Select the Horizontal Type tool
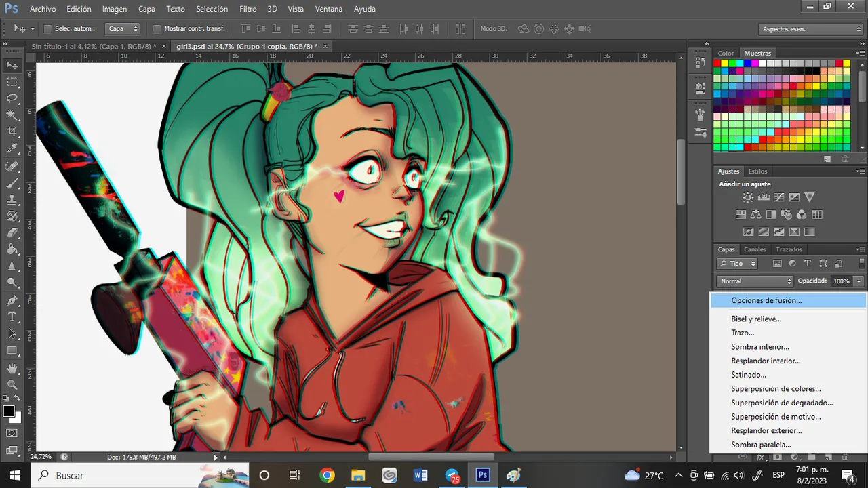868x488 pixels. (12, 317)
